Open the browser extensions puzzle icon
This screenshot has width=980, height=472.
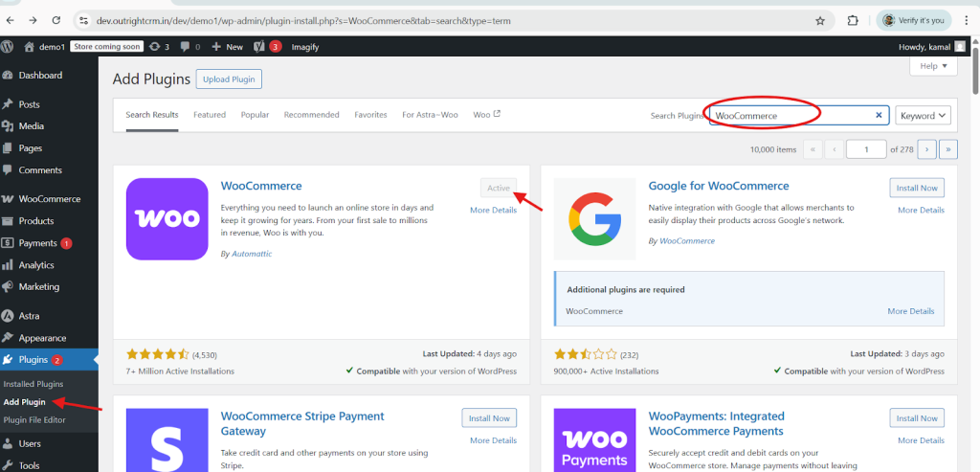pyautogui.click(x=853, y=21)
